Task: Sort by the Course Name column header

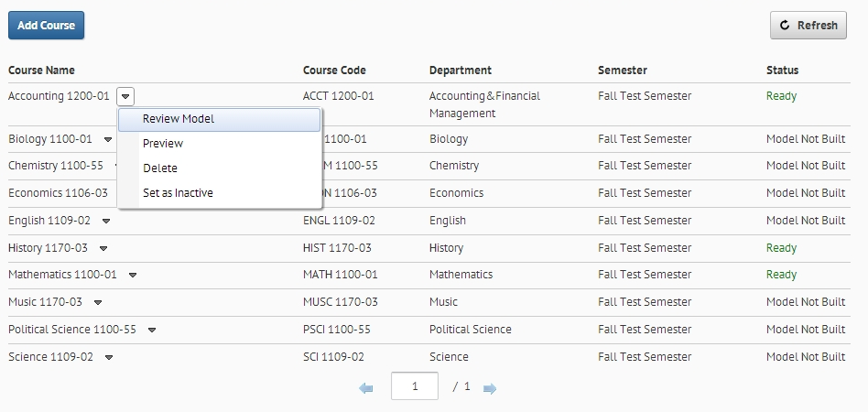Action: click(42, 70)
